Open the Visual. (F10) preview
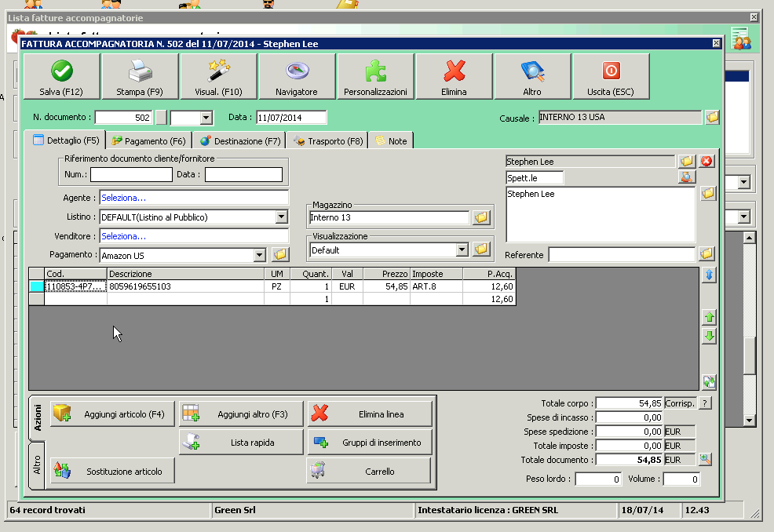Screen dimensions: 774x532 [218, 78]
